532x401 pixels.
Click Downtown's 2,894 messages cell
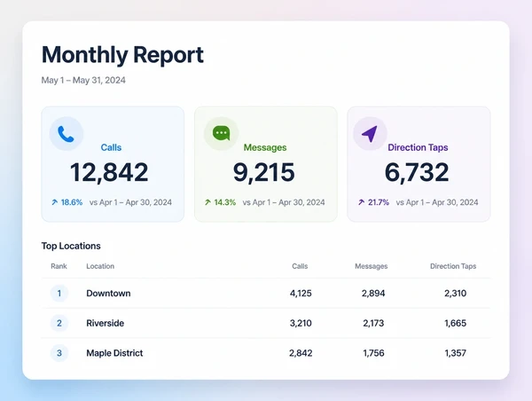tap(373, 293)
